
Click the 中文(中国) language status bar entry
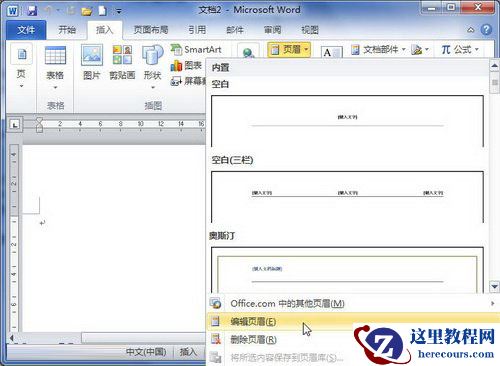tap(146, 352)
